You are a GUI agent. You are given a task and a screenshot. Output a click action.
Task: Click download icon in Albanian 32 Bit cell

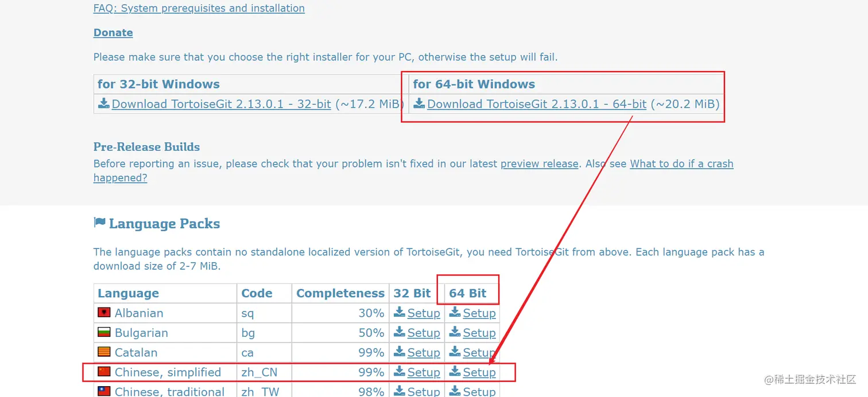point(400,313)
